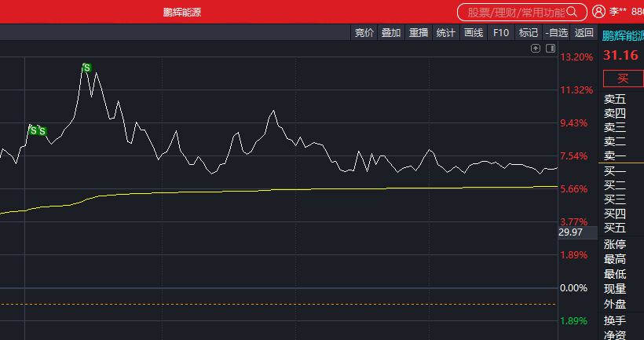Viewport: 644px width, 340px height.
Task: Click the first S marker near 9.43%
Action: coord(33,130)
